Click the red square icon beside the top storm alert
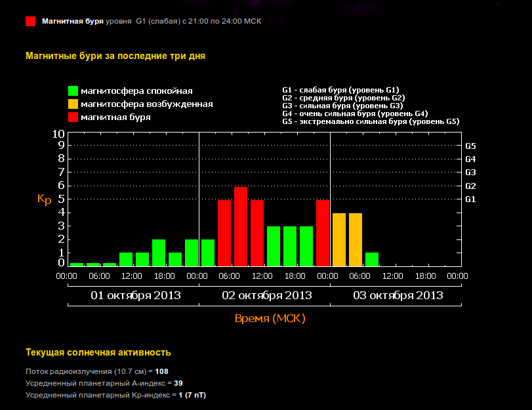 tap(30, 21)
